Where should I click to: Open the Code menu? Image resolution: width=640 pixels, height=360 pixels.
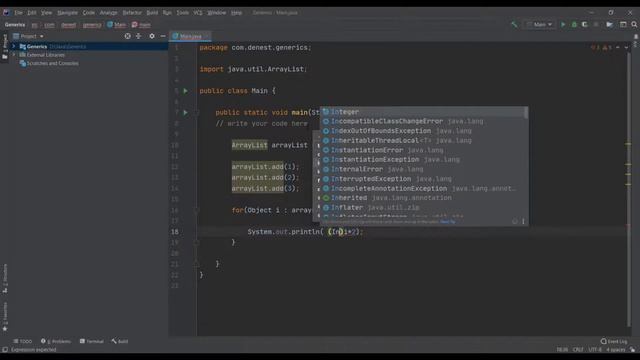[x=89, y=13]
